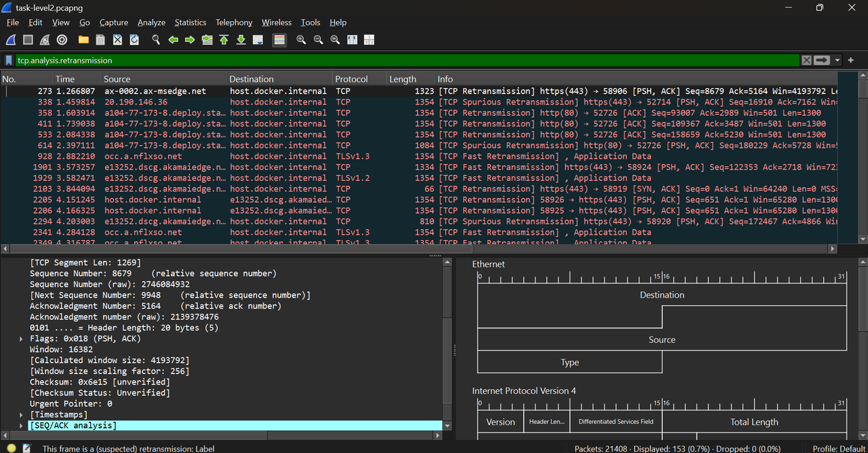Image resolution: width=868 pixels, height=453 pixels.
Task: Click packet details vertical scrollbar
Action: pos(447,343)
